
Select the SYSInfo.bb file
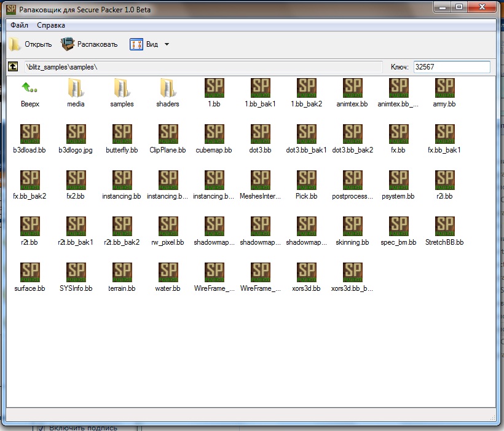click(x=76, y=272)
